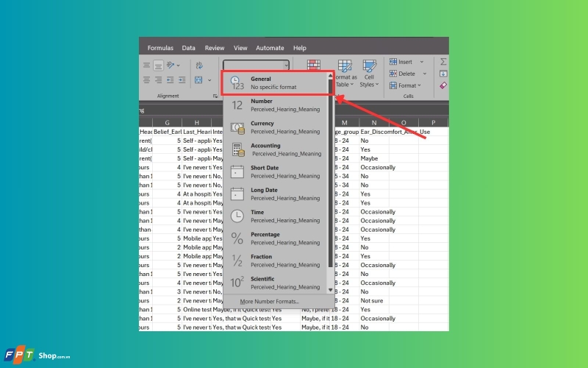Click the Insert cells button

(401, 62)
